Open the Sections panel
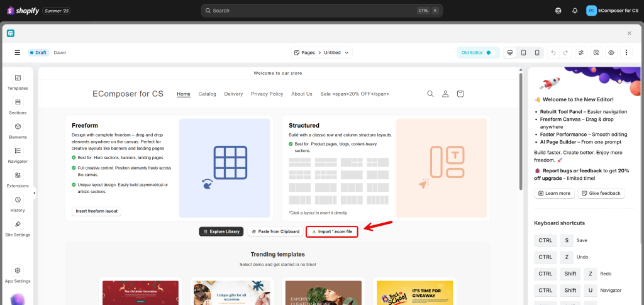644x305 pixels. click(x=18, y=106)
